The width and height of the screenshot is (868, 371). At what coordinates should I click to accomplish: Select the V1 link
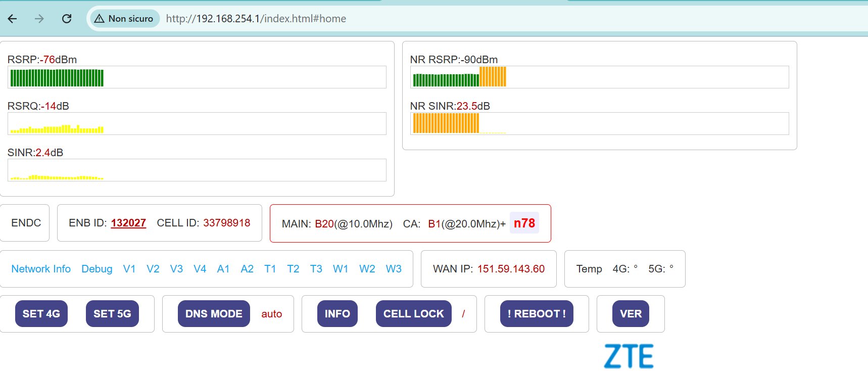click(x=129, y=269)
